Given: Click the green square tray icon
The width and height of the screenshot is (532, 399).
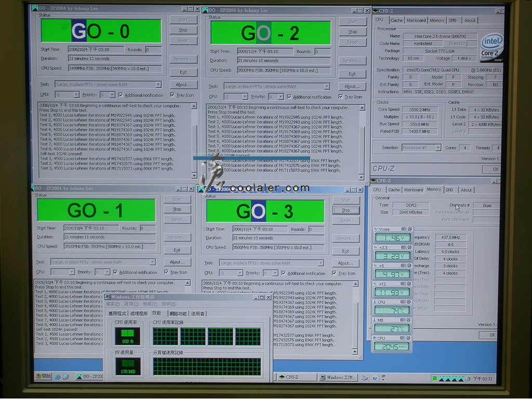Looking at the screenshot, I should (x=435, y=378).
